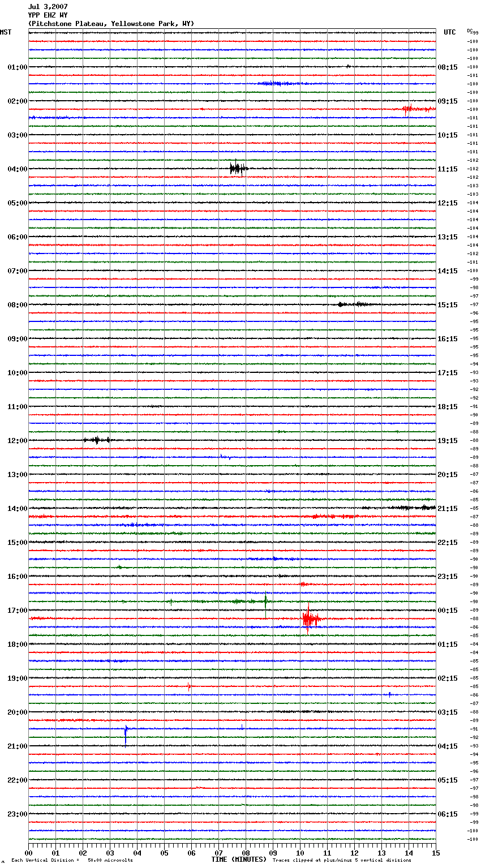Click the 03:15 UTC time label
Viewport: 481px width, 868px height.
point(448,712)
